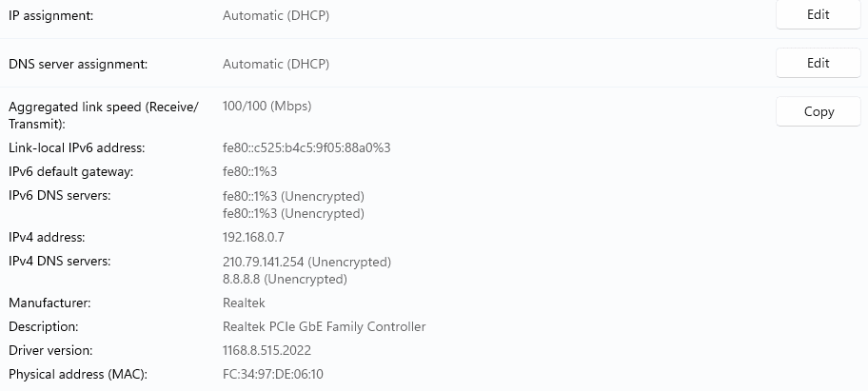Select the IPv4 address 192.168.0.7
The width and height of the screenshot is (868, 391).
point(253,237)
